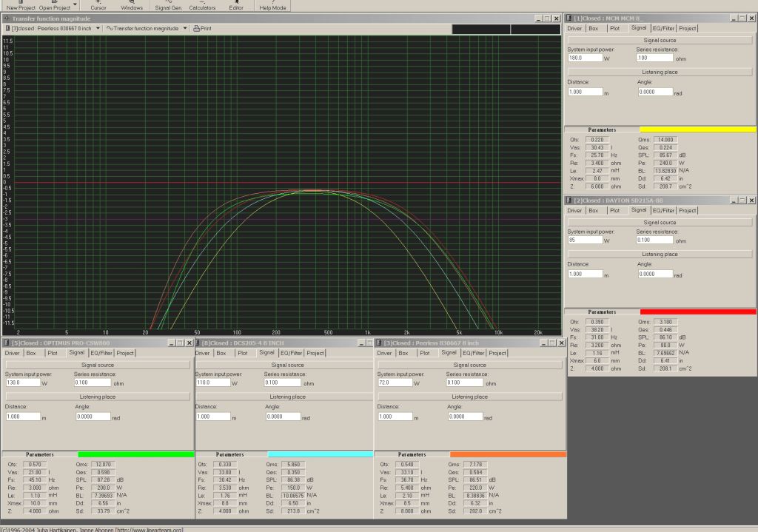Click the Fs value 45.10 in OPTIMUS parameters
758x532 pixels.
(x=35, y=479)
